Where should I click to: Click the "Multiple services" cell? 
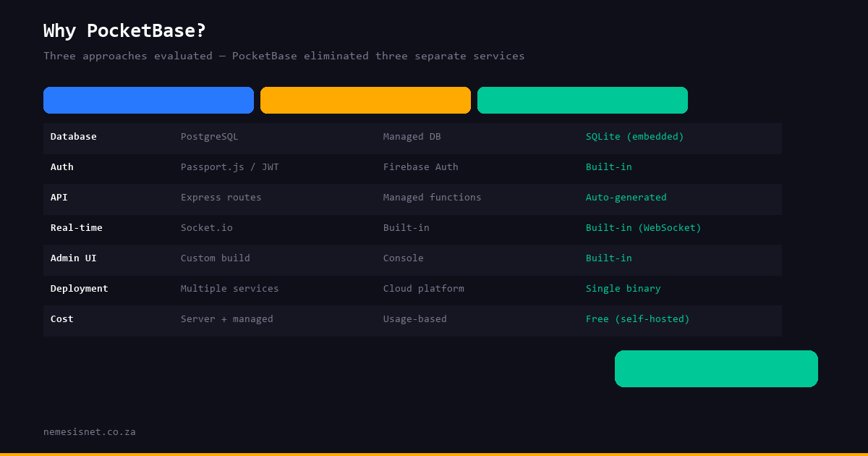point(230,288)
